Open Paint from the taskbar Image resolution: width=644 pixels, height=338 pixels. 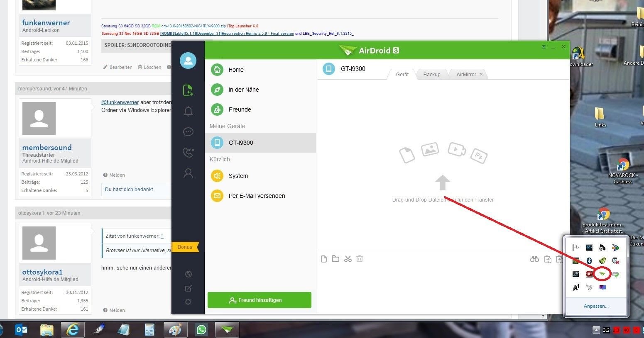click(175, 330)
